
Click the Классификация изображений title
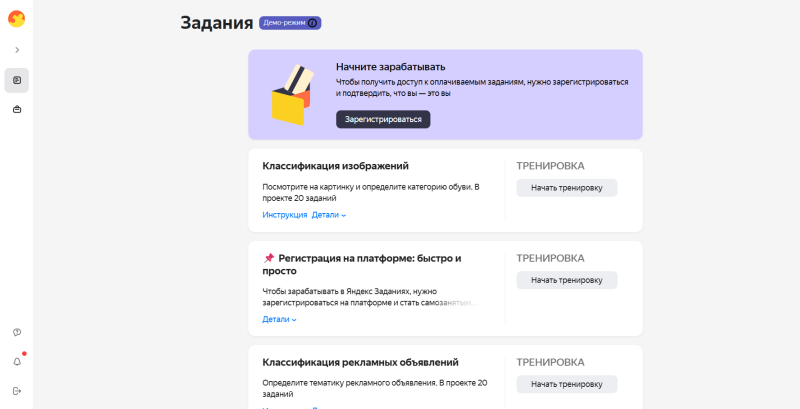pyautogui.click(x=336, y=166)
